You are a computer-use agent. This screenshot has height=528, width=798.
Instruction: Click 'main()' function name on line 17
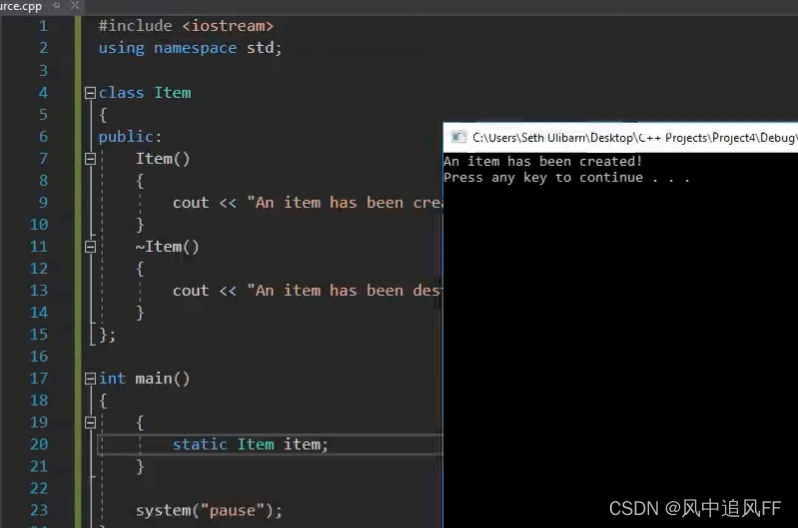(162, 378)
